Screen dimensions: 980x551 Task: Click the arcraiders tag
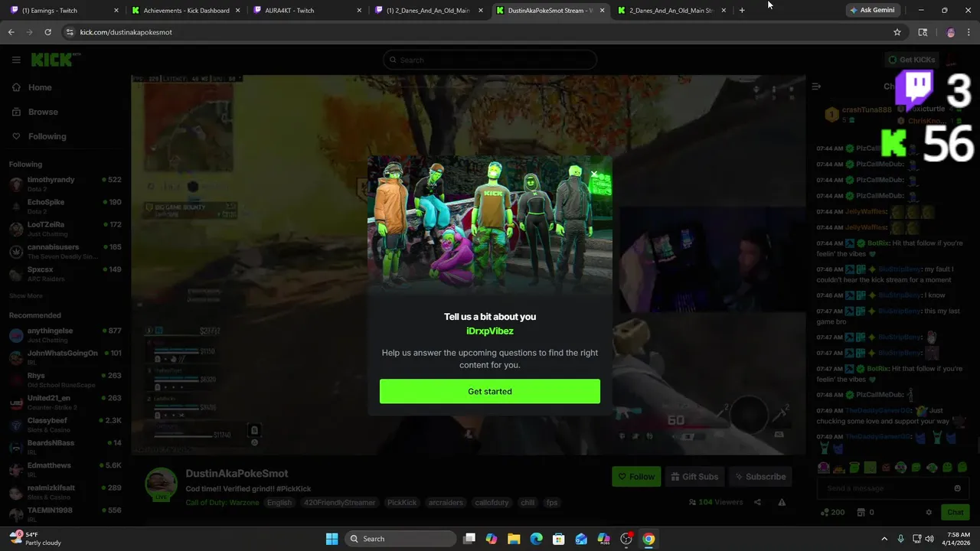click(446, 503)
